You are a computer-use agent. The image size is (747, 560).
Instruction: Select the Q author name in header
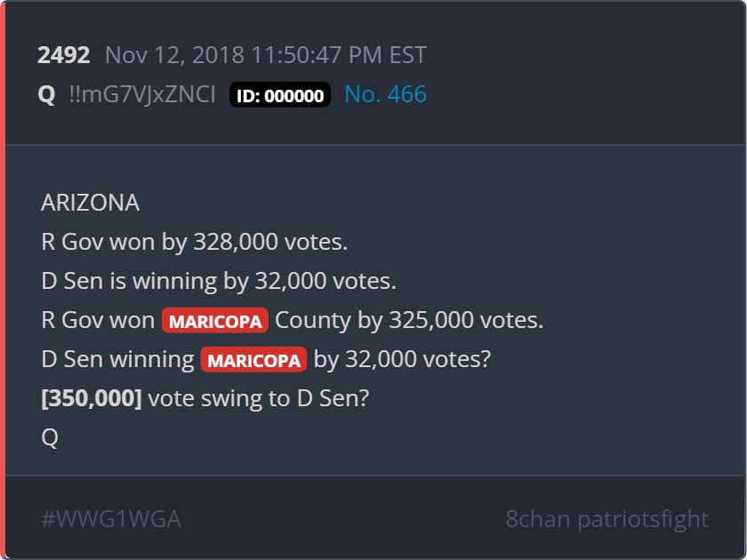47,94
